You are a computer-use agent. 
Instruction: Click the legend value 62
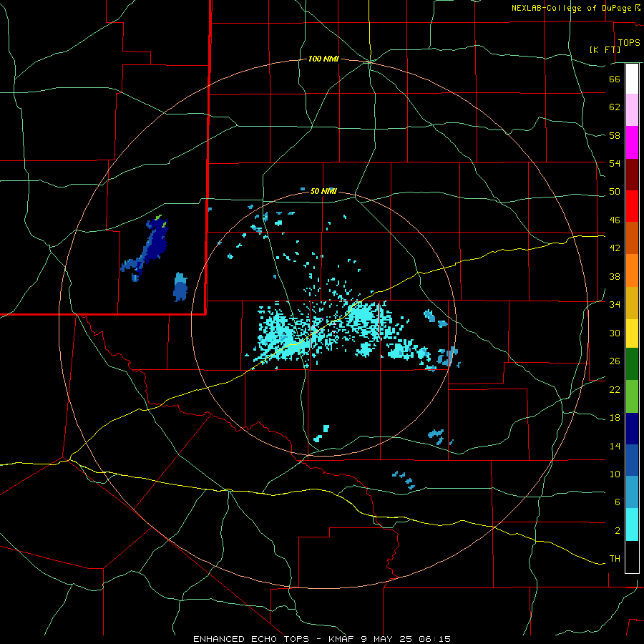click(x=615, y=107)
